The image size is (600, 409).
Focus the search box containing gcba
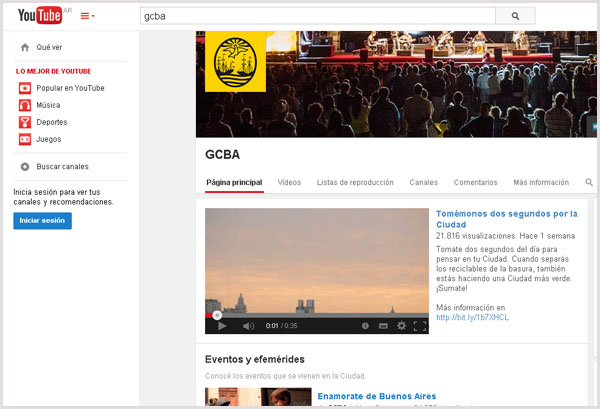click(318, 16)
